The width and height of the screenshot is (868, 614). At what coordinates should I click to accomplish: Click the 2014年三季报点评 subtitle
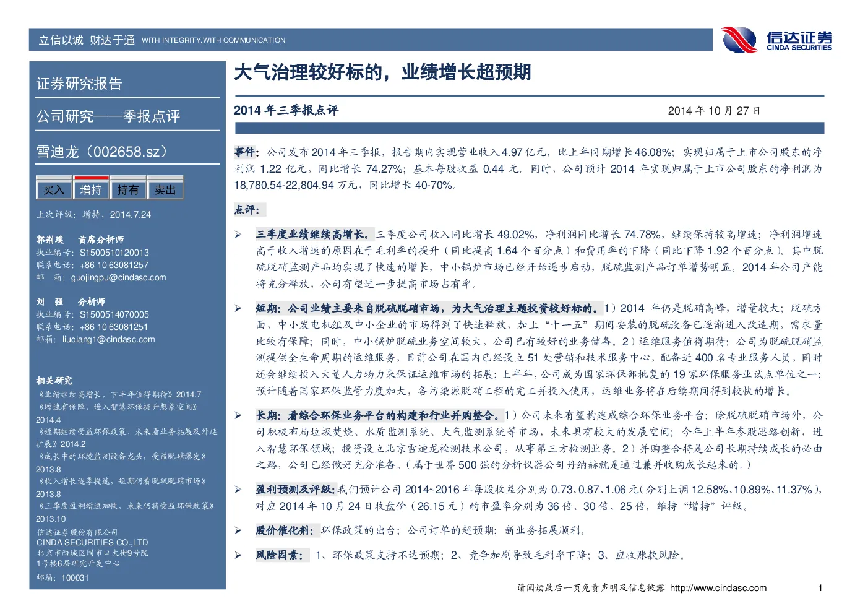click(286, 110)
